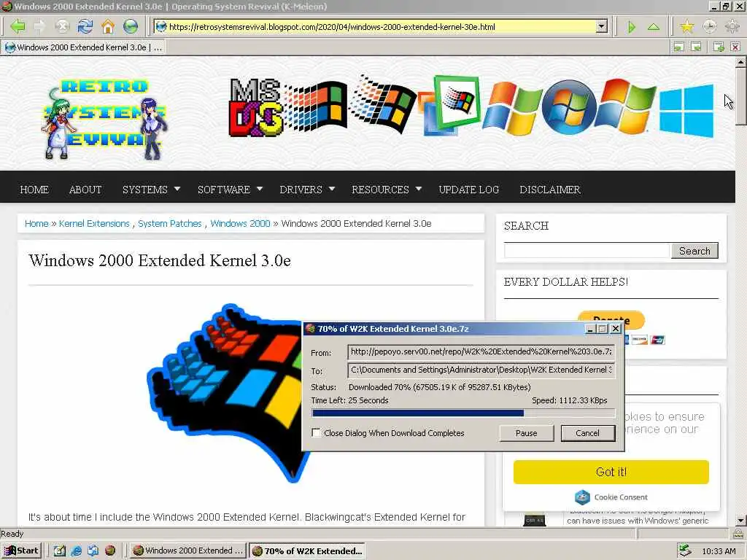Open the DISCLAIMER page
This screenshot has width=747, height=560.
click(550, 189)
